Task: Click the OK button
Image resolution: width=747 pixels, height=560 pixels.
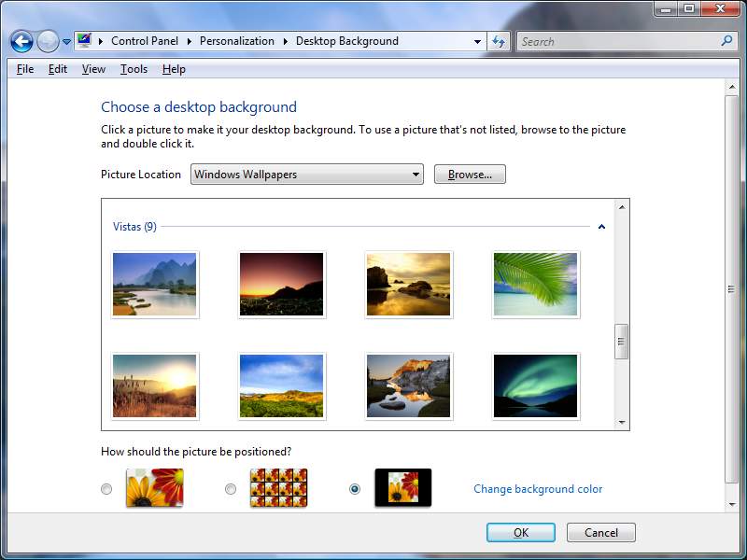Action: 521,532
